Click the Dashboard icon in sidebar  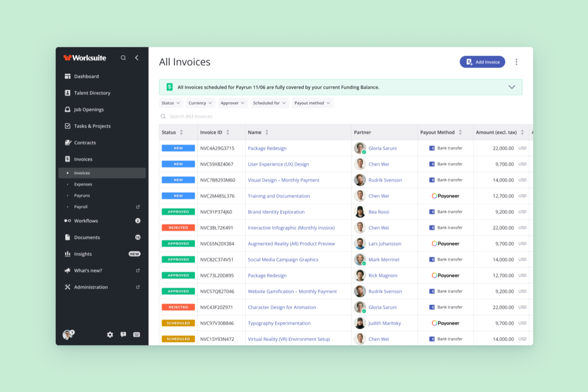pyautogui.click(x=68, y=76)
